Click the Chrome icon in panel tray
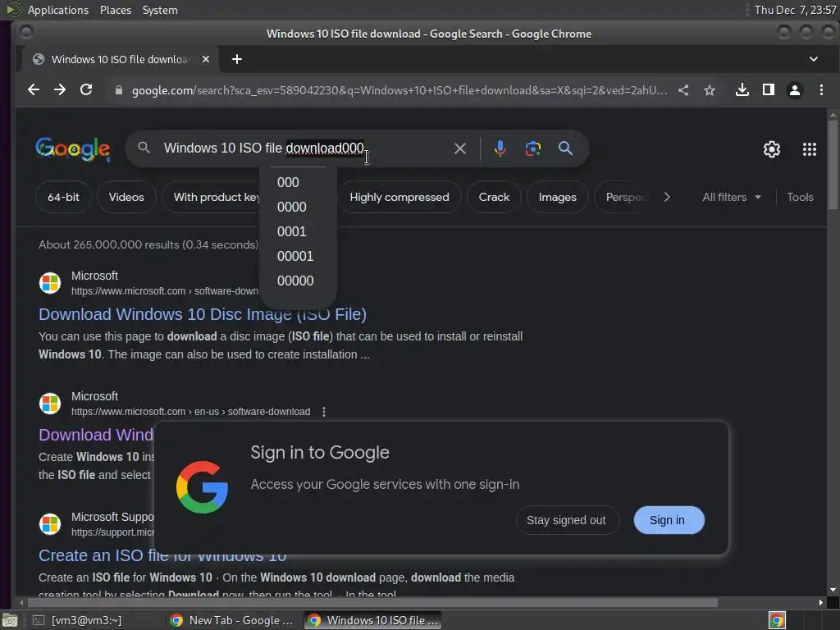Image resolution: width=840 pixels, height=630 pixels. tap(776, 620)
